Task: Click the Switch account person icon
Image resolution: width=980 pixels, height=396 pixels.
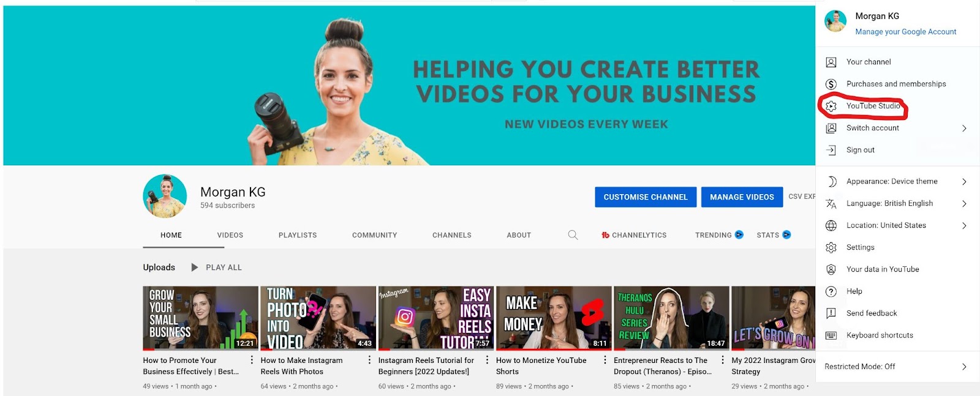Action: [x=831, y=128]
